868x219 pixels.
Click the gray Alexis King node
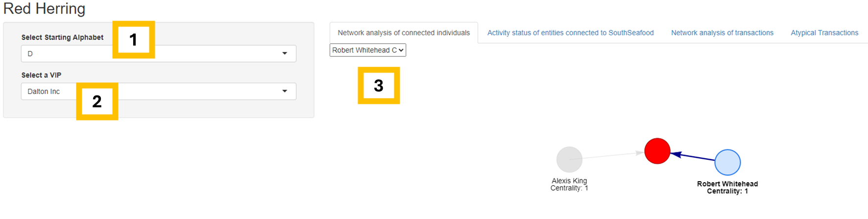(x=569, y=160)
